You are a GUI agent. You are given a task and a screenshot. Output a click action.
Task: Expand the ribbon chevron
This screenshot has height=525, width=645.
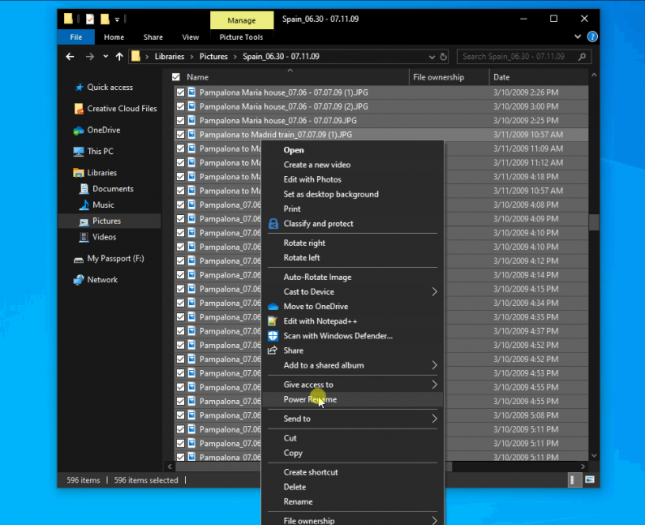click(x=578, y=37)
